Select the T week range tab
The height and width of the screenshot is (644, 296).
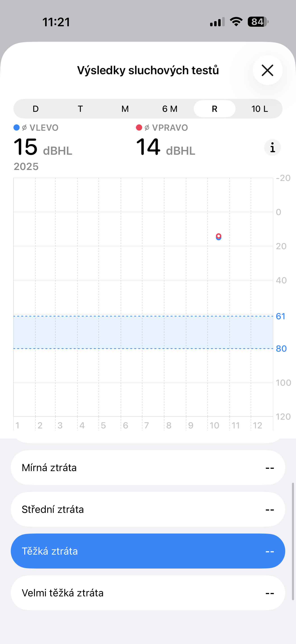point(80,109)
